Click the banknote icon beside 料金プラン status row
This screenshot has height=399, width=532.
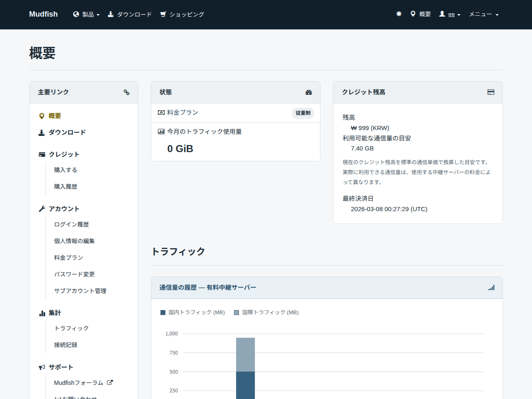[x=161, y=113]
